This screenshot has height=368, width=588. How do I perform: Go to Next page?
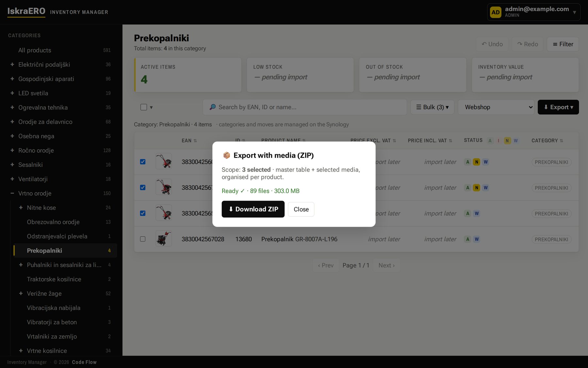[x=386, y=265]
